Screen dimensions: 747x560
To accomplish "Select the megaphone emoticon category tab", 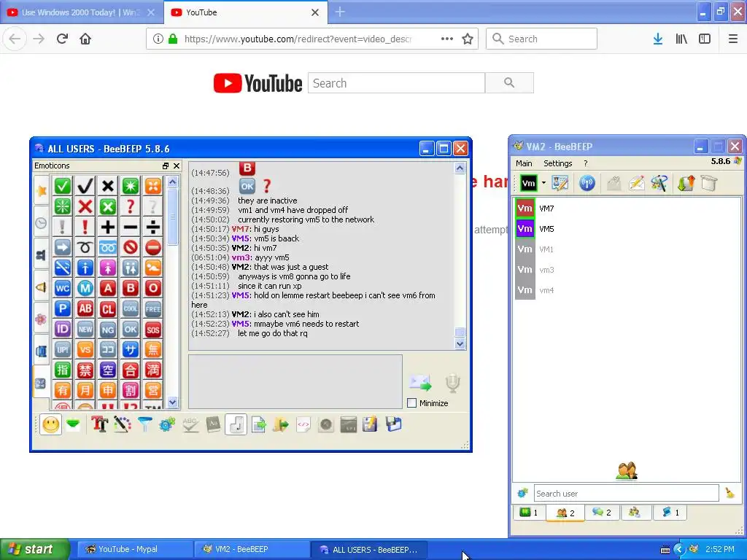I will 42,287.
